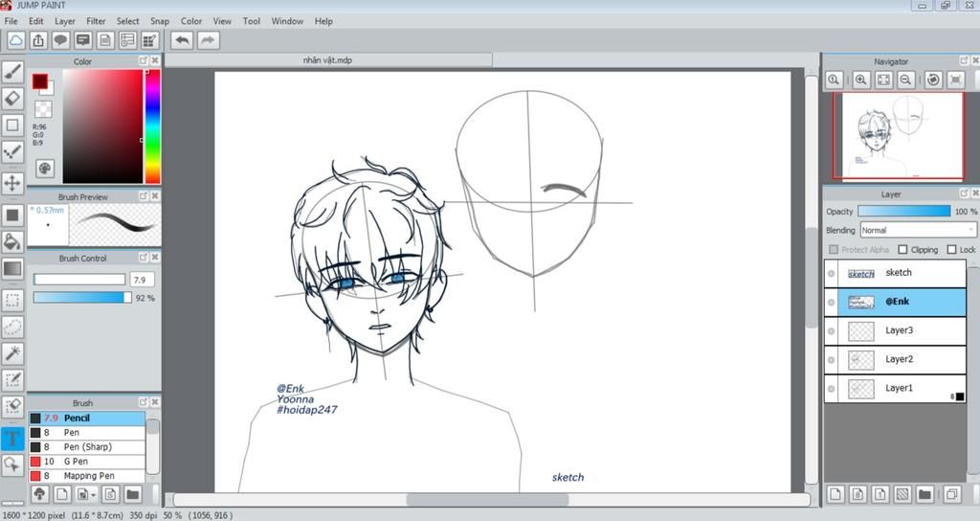980x521 pixels.
Task: Zoom in using the Navigator plus magnifier
Action: pyautogui.click(x=861, y=80)
